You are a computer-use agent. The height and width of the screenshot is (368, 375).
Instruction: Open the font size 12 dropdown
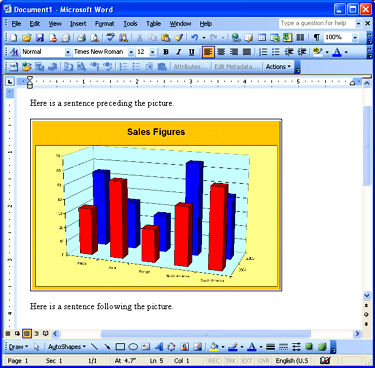point(152,52)
